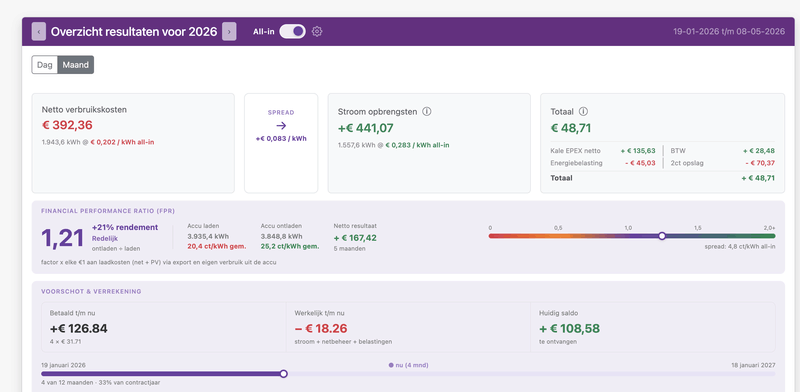Go to previous year with left chevron
The image size is (800, 392).
(x=39, y=32)
